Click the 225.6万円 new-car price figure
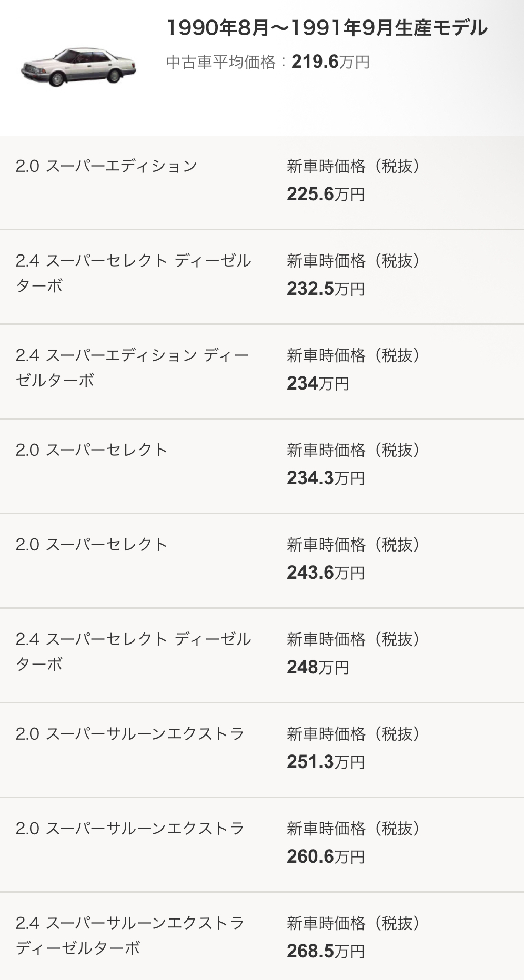524x980 pixels. (326, 195)
